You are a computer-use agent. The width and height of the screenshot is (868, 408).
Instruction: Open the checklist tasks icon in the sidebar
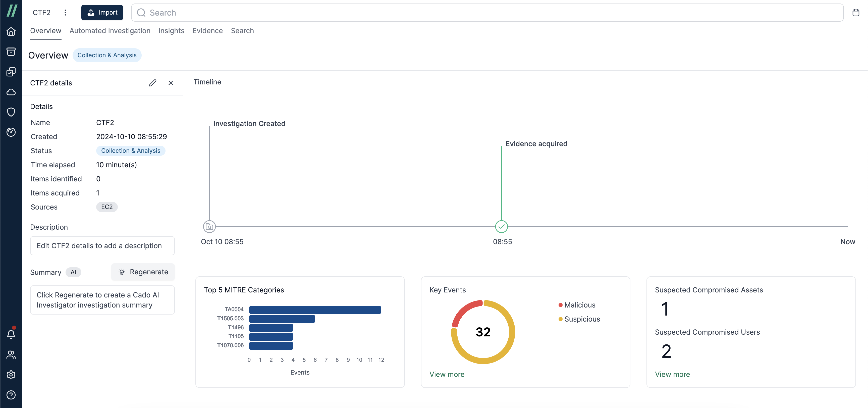pyautogui.click(x=11, y=72)
